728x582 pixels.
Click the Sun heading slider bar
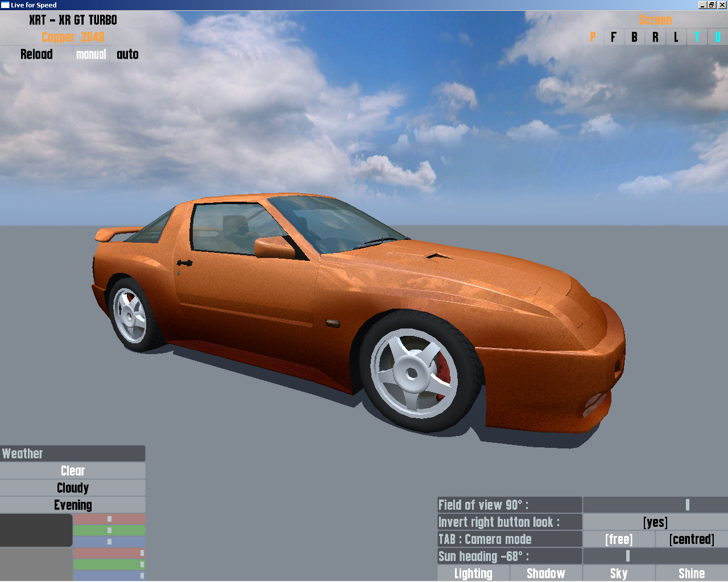[655, 556]
